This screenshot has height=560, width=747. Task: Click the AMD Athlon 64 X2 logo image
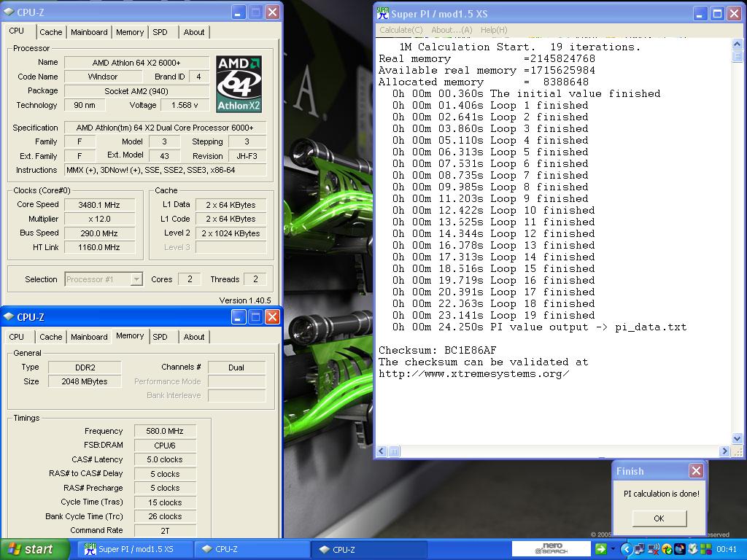point(239,84)
